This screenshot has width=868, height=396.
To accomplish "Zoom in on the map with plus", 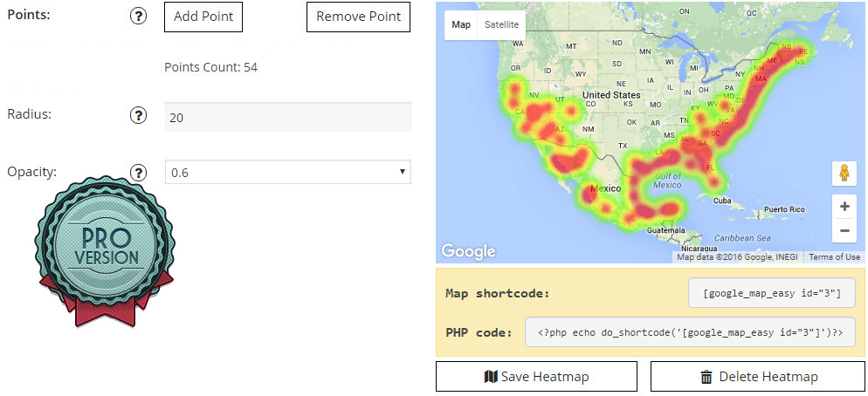I will tap(844, 208).
